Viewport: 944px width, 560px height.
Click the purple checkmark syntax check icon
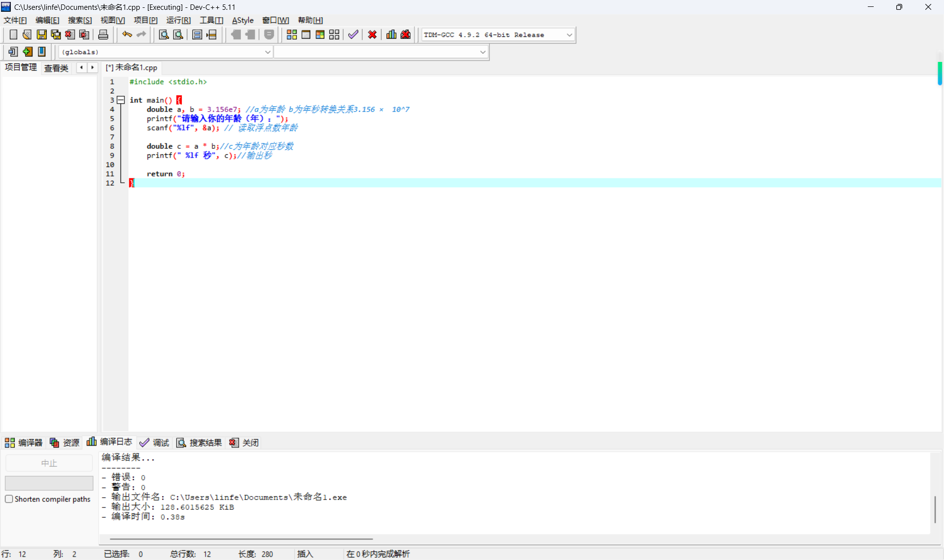point(353,34)
